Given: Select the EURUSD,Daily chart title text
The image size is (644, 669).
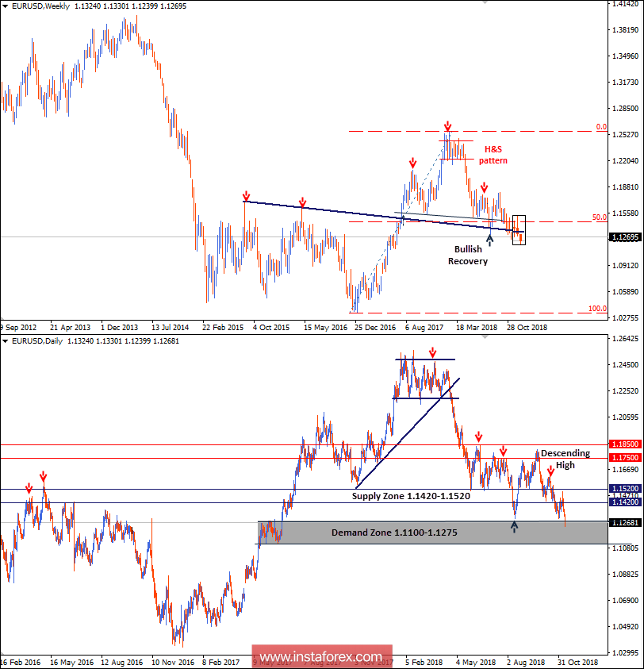Looking at the screenshot, I should coord(37,341).
